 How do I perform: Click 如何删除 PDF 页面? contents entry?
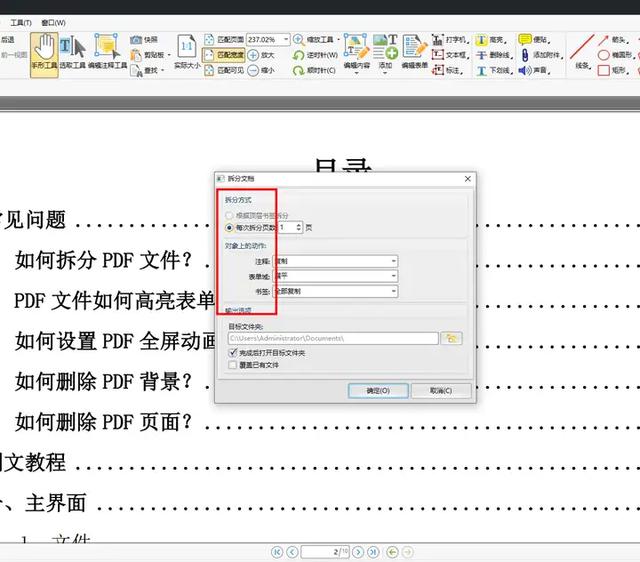[x=103, y=422]
